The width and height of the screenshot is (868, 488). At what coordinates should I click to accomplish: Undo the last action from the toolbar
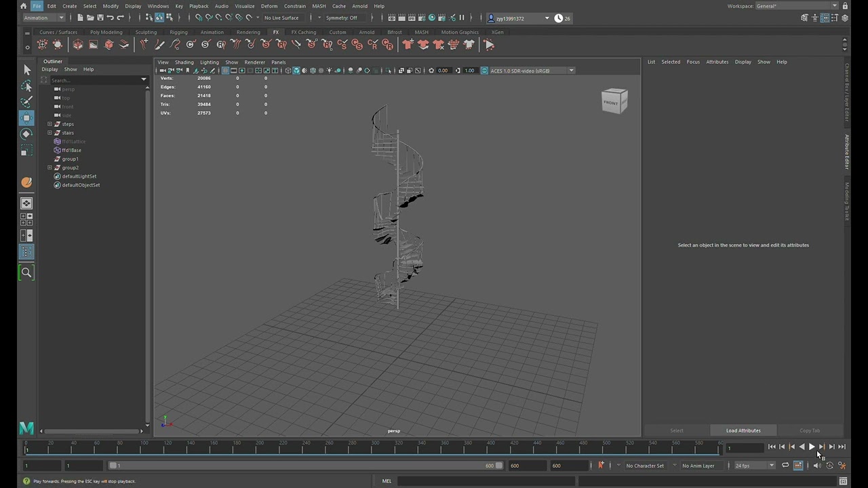pos(111,18)
